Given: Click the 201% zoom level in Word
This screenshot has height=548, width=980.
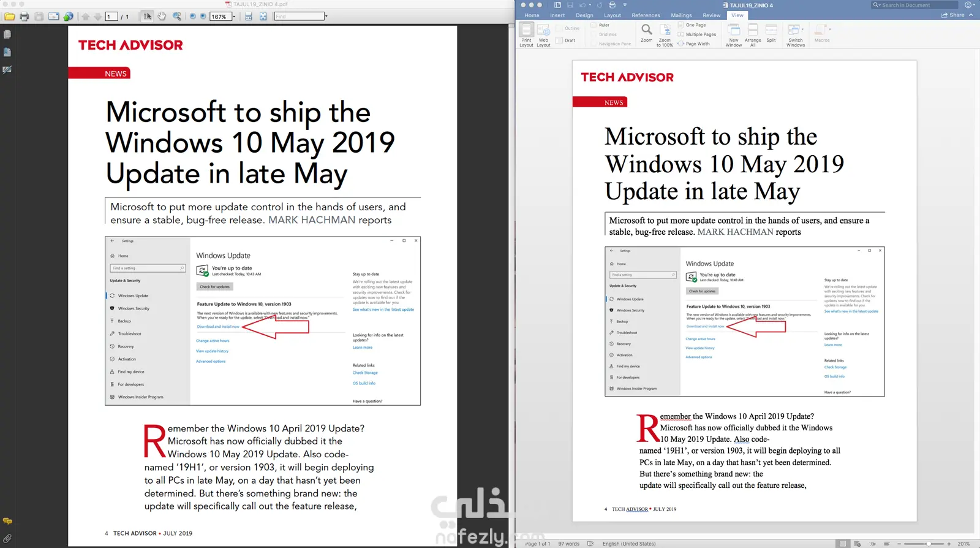Looking at the screenshot, I should pos(963,544).
